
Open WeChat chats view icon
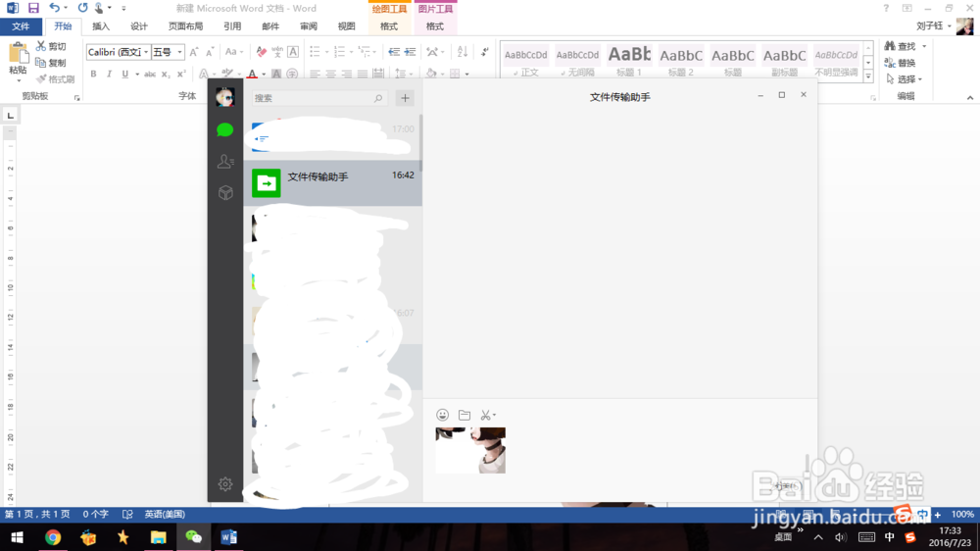[225, 129]
